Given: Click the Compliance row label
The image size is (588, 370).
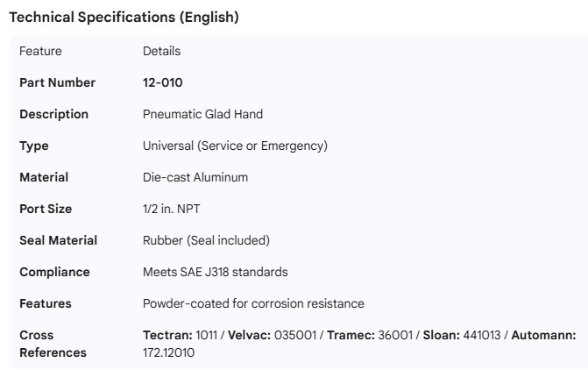Looking at the screenshot, I should tap(54, 272).
